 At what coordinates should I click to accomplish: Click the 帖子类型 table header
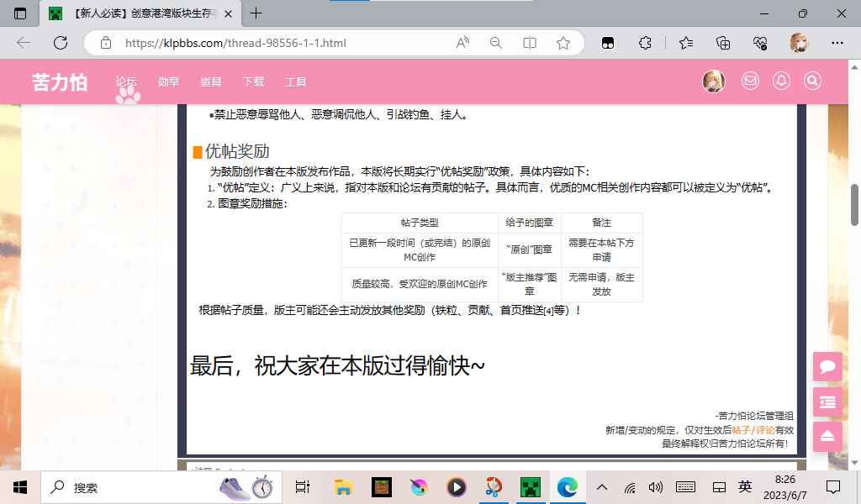pos(420,223)
